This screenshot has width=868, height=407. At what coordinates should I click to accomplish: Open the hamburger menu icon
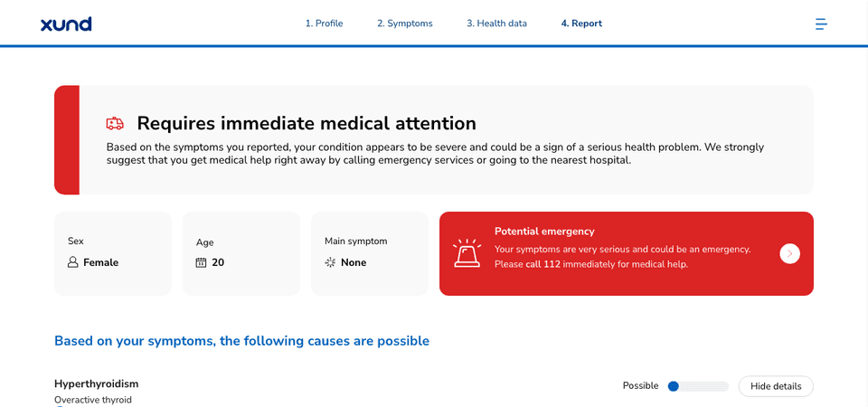[821, 24]
